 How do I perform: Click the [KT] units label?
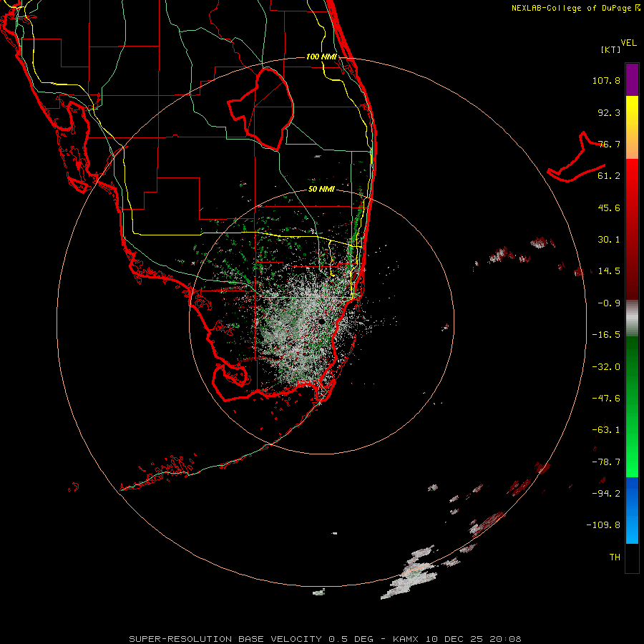[x=610, y=49]
